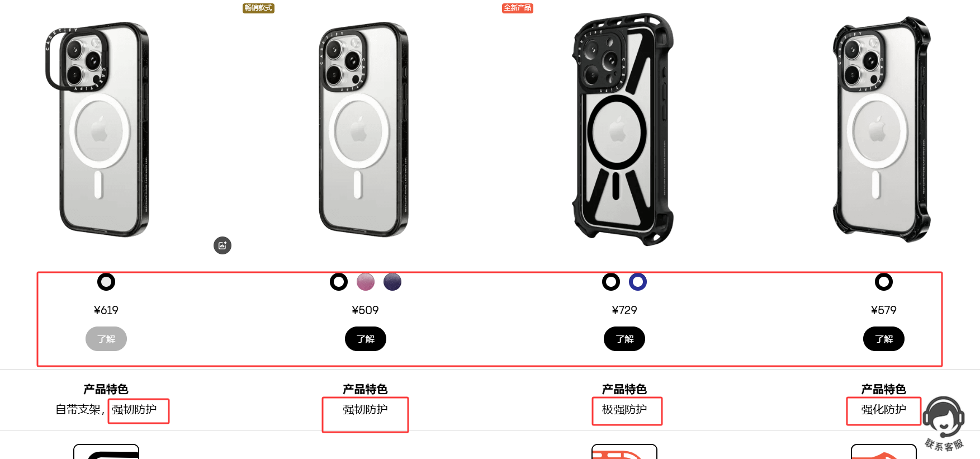The height and width of the screenshot is (459, 980).
Task: Click the black skeleton bumper case image
Action: [623, 130]
